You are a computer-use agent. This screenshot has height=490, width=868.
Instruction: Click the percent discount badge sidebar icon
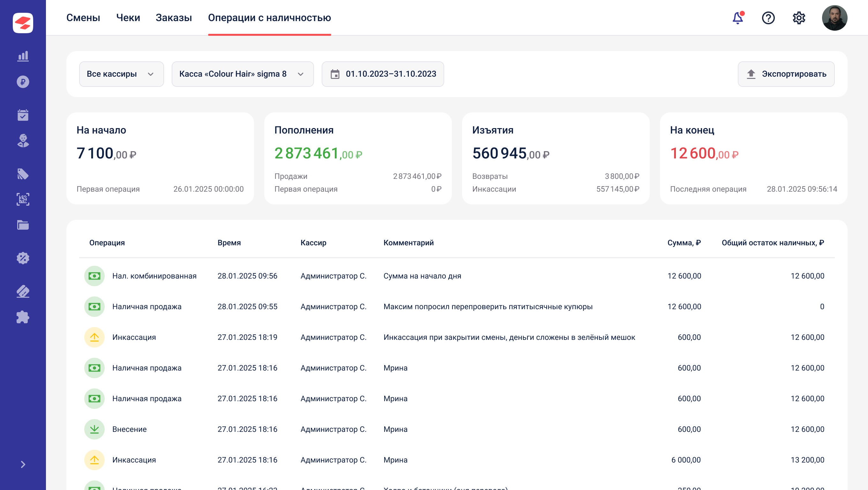(x=23, y=258)
